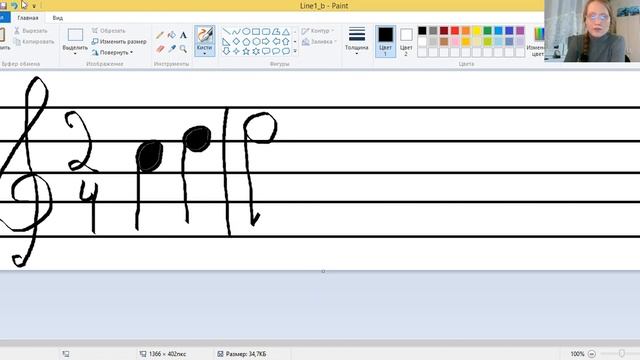
Task: Choose the curve shape
Action: 236,31
